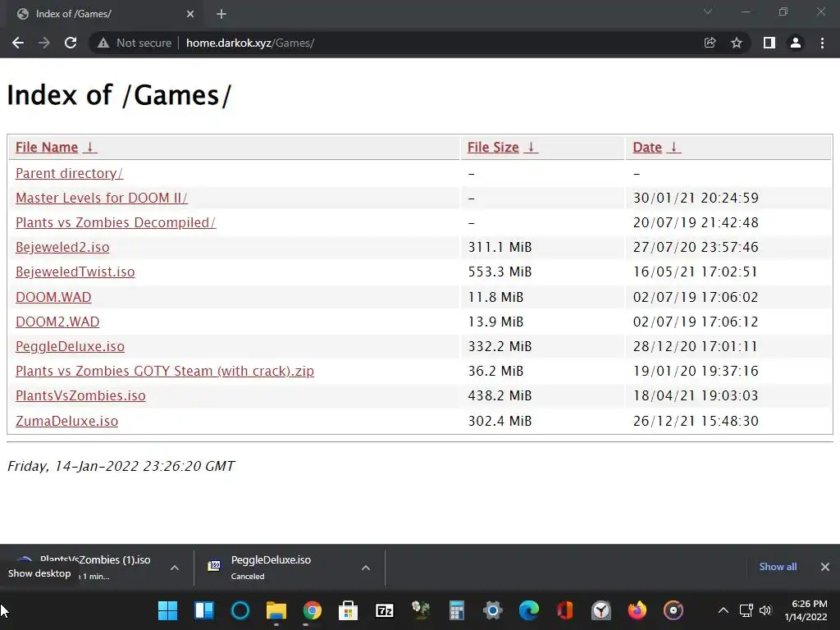Download PeggleDeluxe.iso from the list
840x630 pixels.
(x=71, y=346)
